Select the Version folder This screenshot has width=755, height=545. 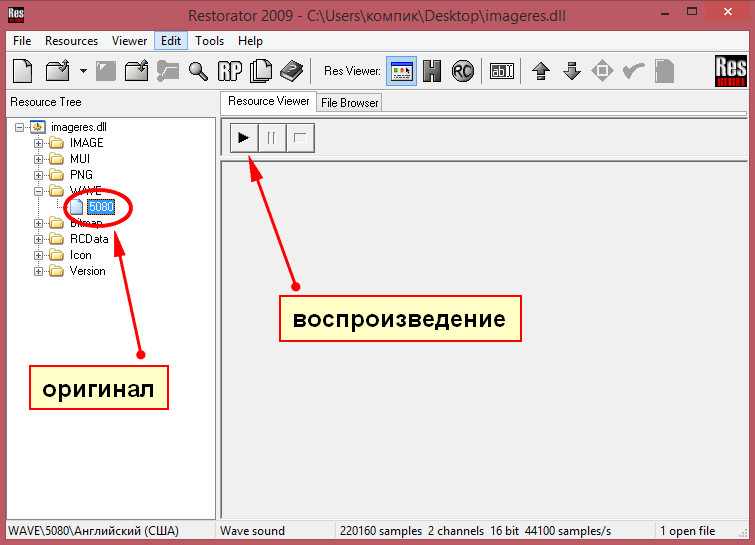(88, 271)
